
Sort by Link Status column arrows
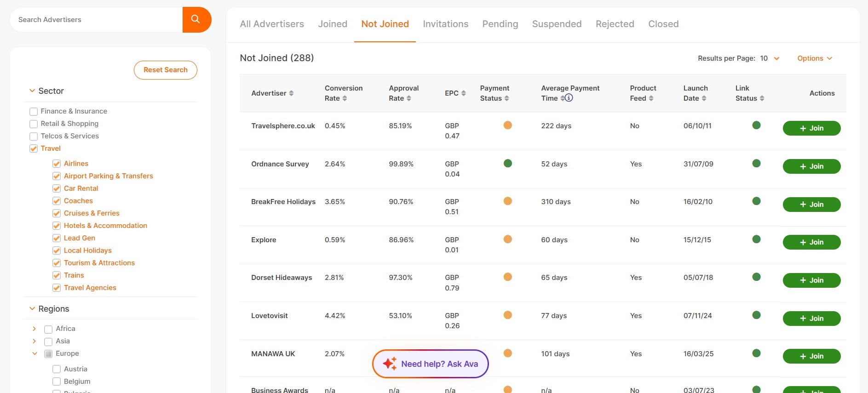coord(762,98)
